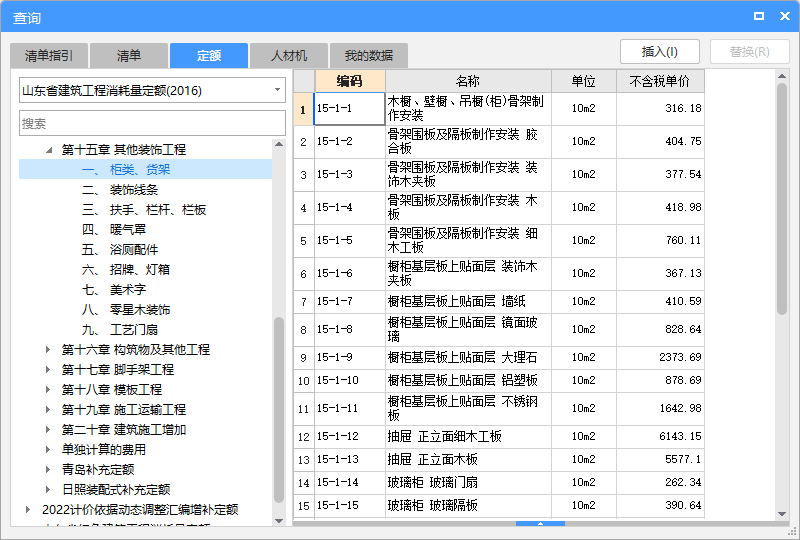
Task: Select code cell 15-1-4
Action: [x=349, y=207]
